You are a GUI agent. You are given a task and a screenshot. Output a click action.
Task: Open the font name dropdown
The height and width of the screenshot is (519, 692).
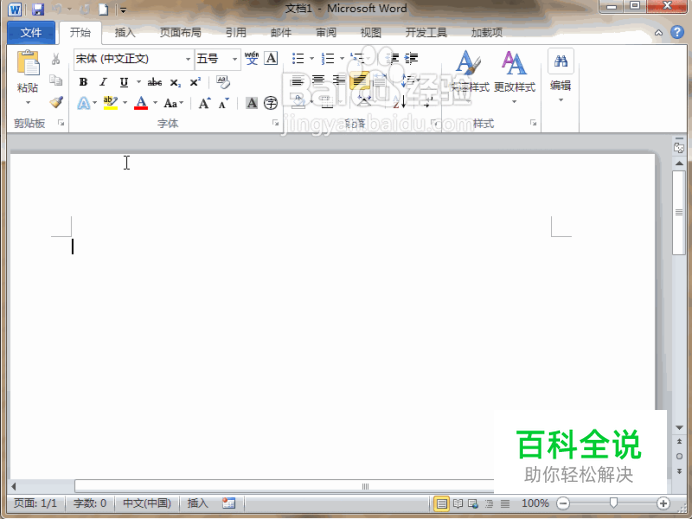click(188, 59)
